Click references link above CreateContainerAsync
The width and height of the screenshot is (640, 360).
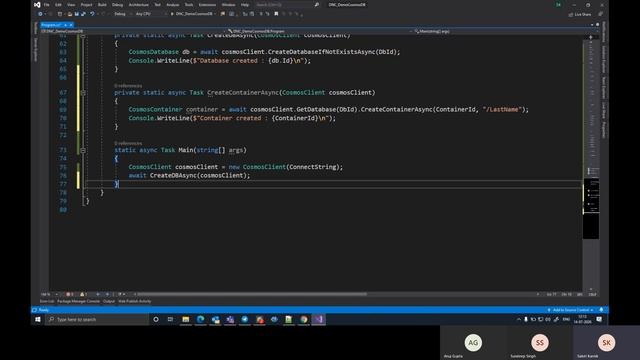(128, 86)
